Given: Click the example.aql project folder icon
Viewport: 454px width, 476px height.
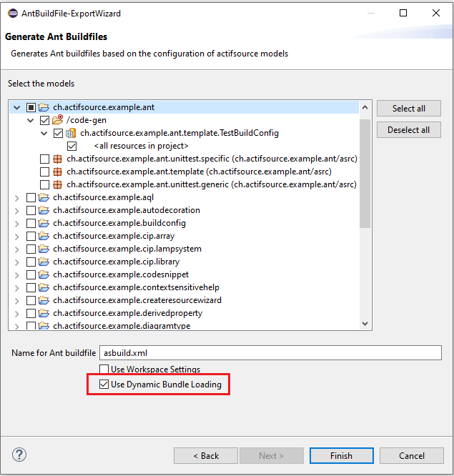Looking at the screenshot, I should (44, 197).
